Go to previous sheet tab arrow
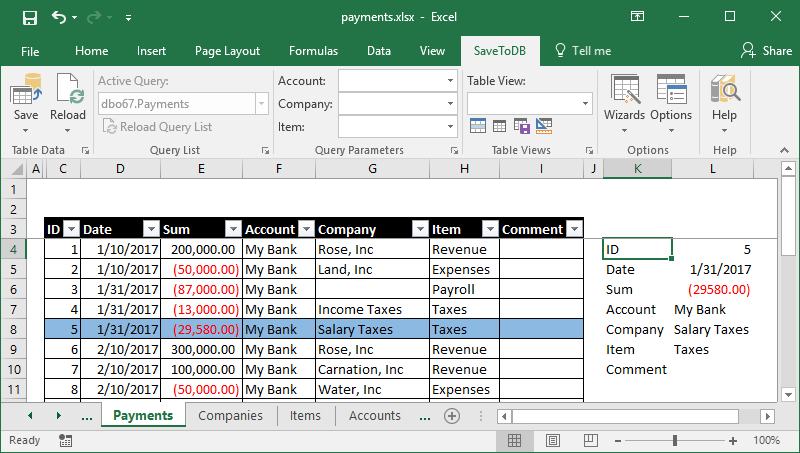The width and height of the screenshot is (800, 453). click(30, 416)
